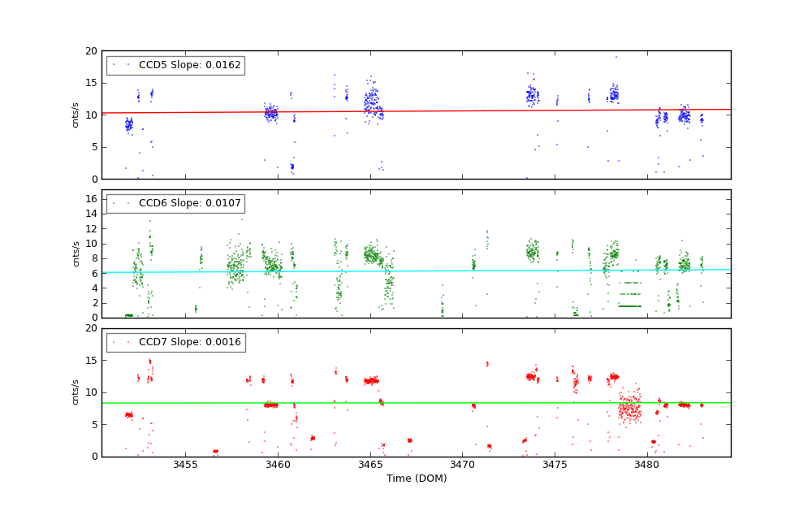This screenshot has width=812, height=507.
Task: Click the CCD7 Slope: 0.0016 legend box
Action: 175,342
